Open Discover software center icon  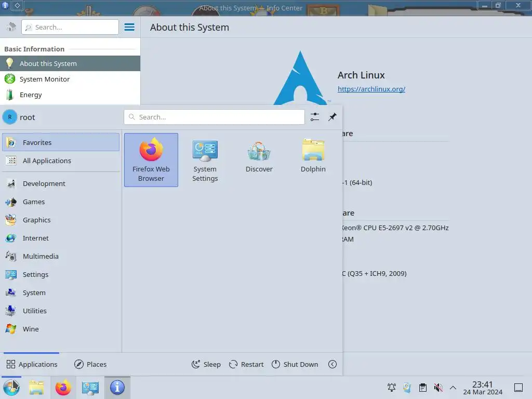point(259,160)
